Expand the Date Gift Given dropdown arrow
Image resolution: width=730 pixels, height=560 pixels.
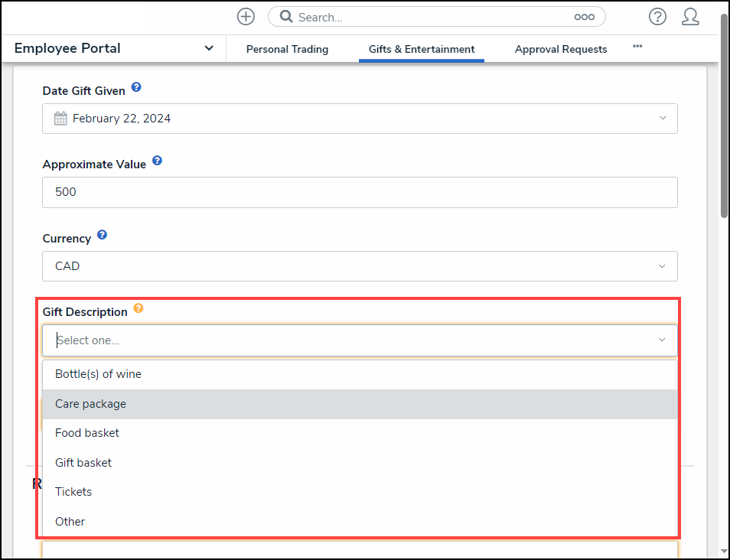pyautogui.click(x=662, y=119)
